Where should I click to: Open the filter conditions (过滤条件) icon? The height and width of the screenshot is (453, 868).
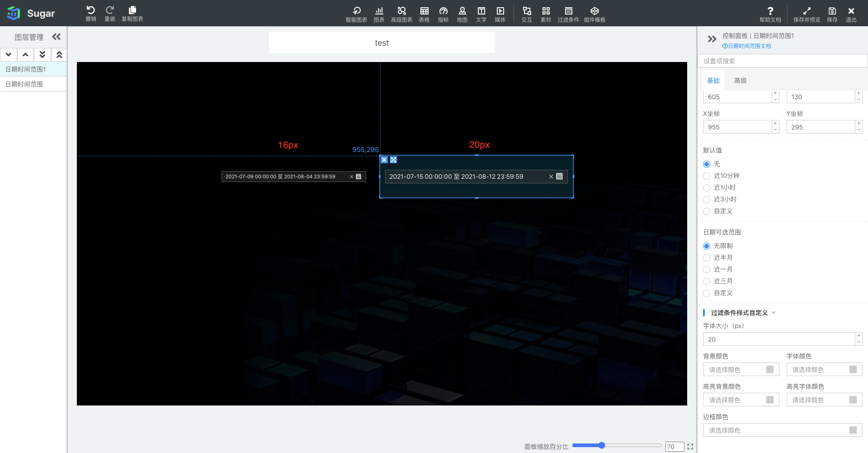[568, 11]
